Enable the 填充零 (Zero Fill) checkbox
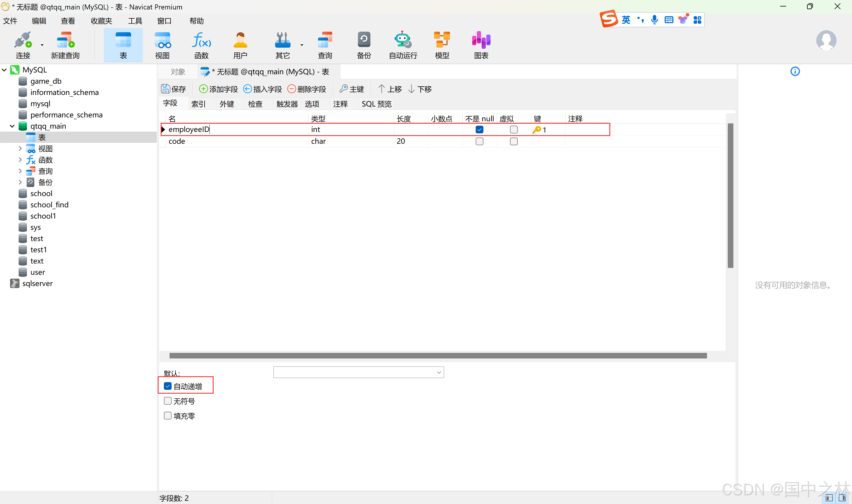Viewport: 852px width, 504px height. pyautogui.click(x=168, y=416)
